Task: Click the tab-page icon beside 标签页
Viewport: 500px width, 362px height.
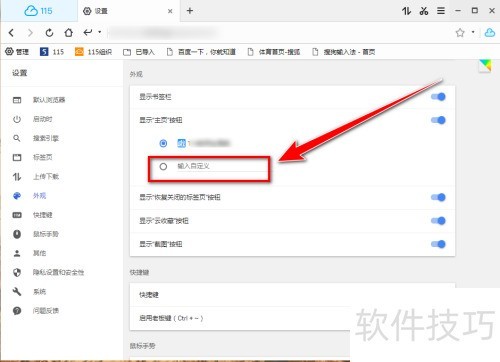Action: tap(17, 157)
